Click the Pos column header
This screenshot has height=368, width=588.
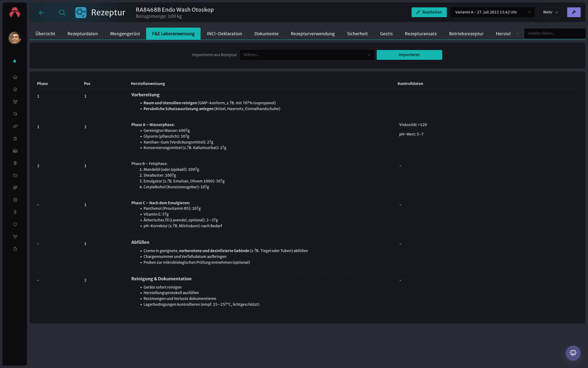87,84
